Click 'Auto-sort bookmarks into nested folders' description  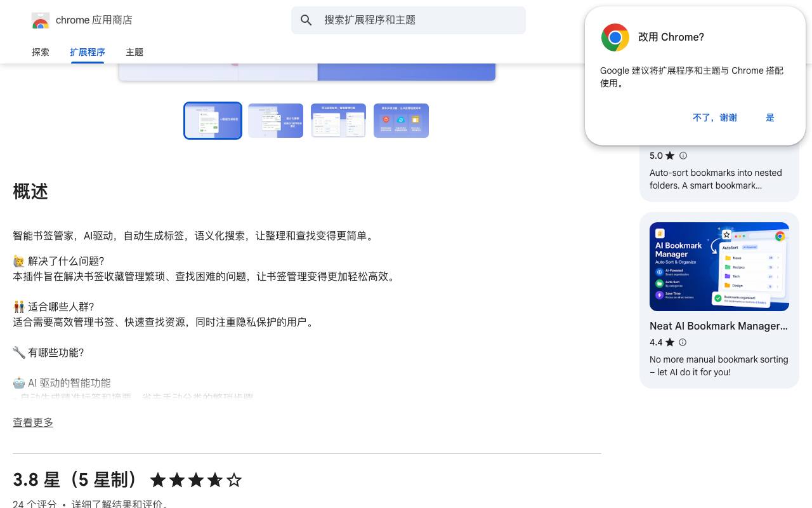(x=716, y=179)
